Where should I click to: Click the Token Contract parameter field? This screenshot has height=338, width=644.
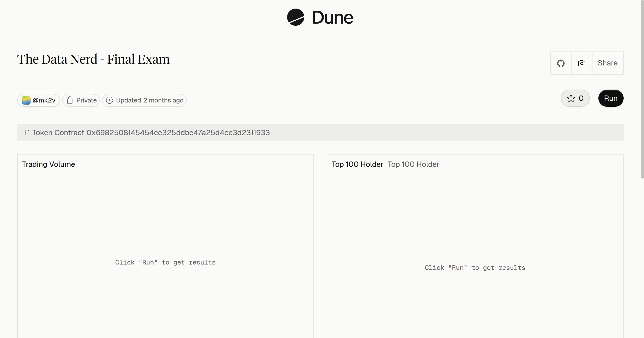click(x=320, y=133)
